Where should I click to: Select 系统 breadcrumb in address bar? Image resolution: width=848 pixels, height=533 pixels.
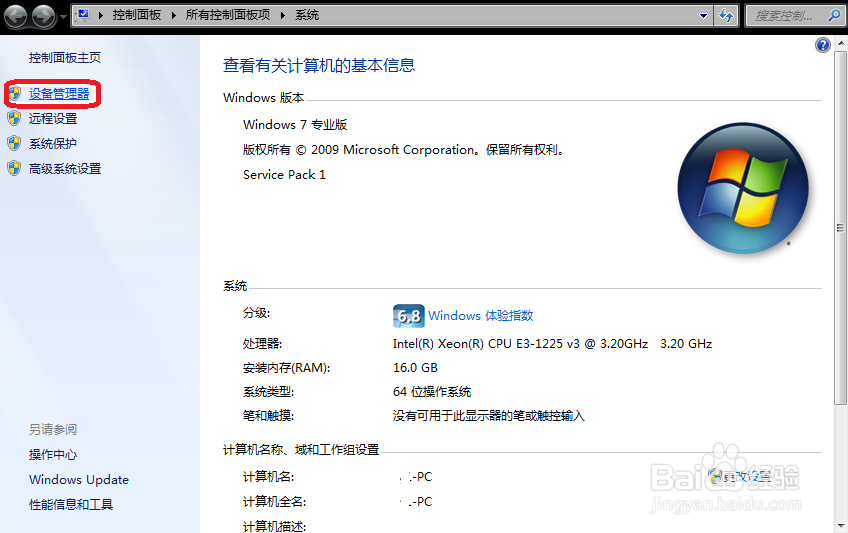point(307,15)
